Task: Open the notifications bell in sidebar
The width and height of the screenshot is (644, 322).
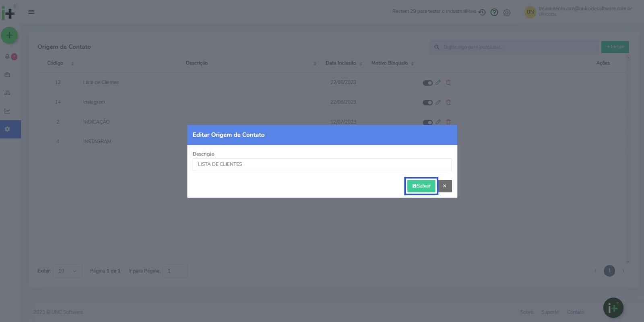Action: 7,57
